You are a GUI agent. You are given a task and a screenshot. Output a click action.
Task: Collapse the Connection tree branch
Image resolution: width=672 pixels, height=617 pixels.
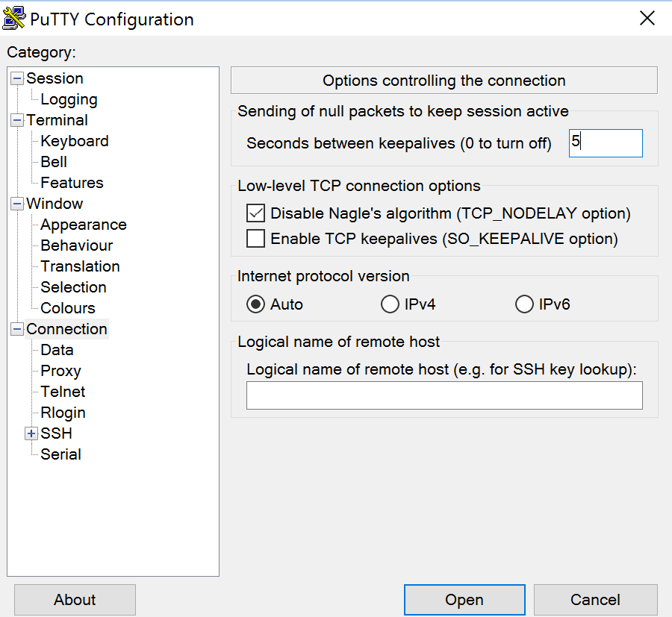pyautogui.click(x=18, y=328)
